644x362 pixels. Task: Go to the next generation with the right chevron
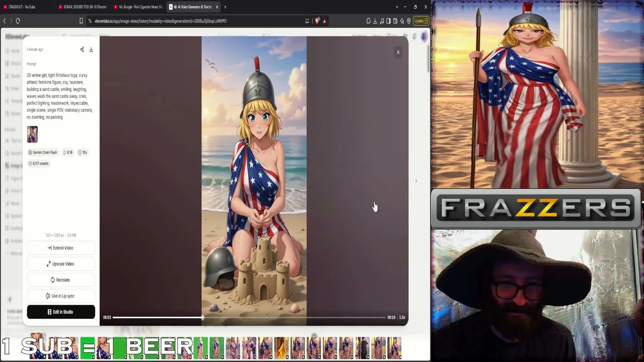pos(416,181)
